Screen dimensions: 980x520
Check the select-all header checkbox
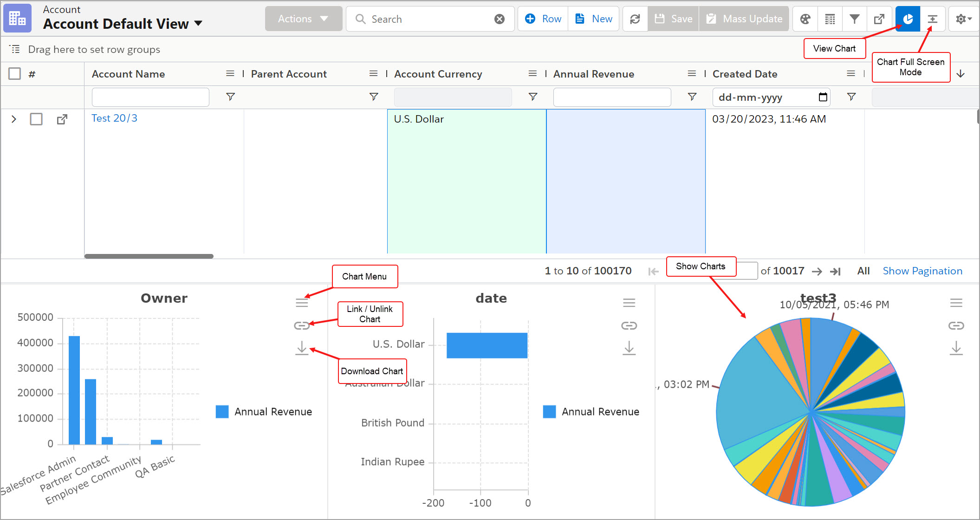click(15, 74)
